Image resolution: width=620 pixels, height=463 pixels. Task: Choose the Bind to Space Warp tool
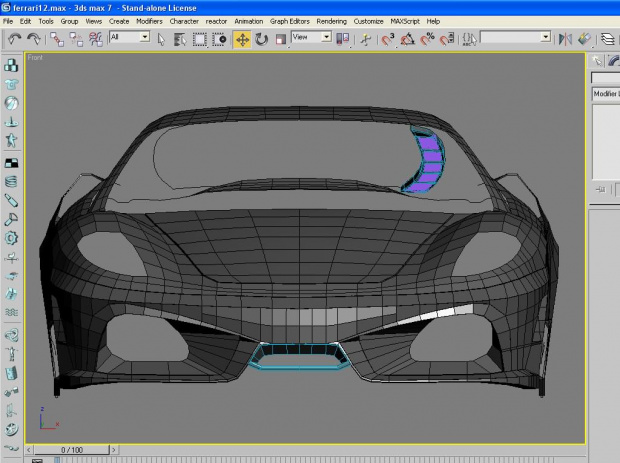(x=96, y=39)
